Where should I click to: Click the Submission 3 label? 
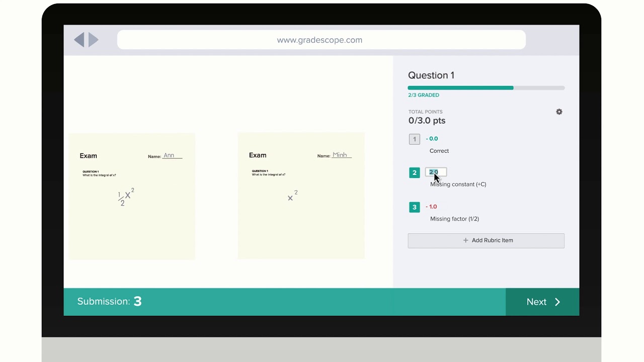[x=110, y=302]
